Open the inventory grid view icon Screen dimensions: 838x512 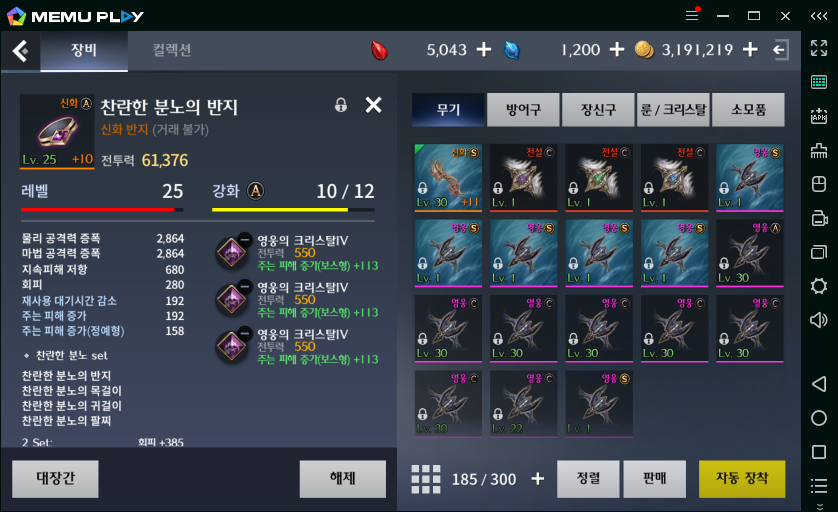pyautogui.click(x=426, y=479)
